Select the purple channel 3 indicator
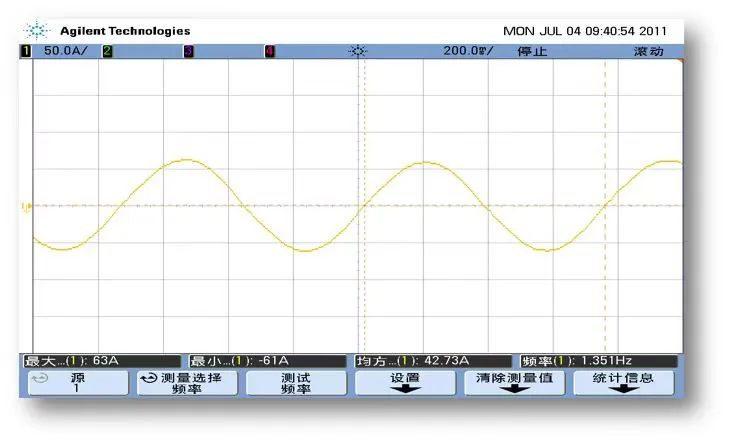 tap(189, 51)
